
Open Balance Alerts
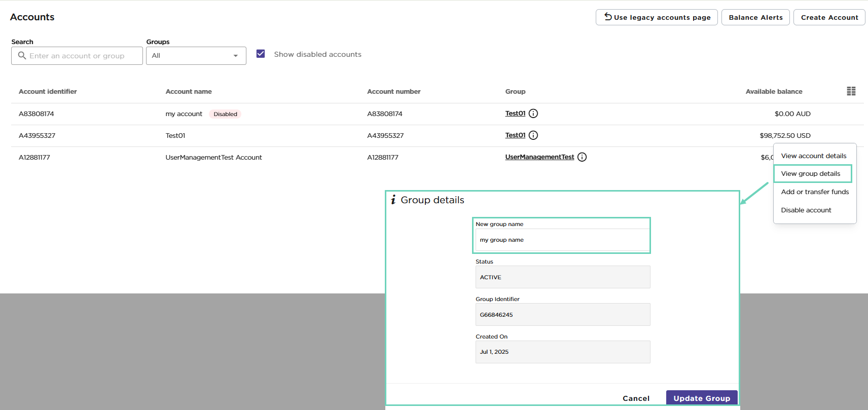click(755, 17)
